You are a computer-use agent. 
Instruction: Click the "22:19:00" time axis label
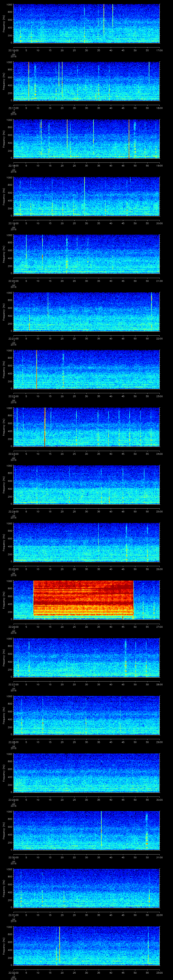(14, 223)
